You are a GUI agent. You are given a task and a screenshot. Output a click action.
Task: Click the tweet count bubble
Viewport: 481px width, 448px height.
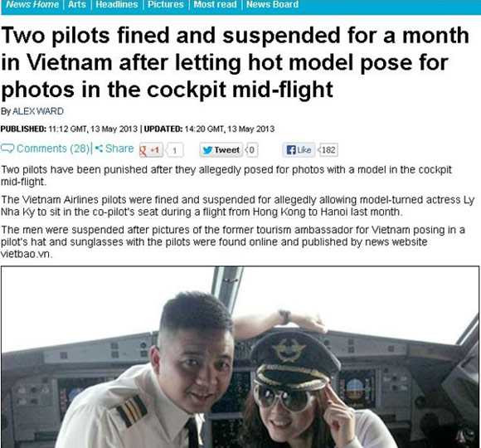tap(251, 150)
